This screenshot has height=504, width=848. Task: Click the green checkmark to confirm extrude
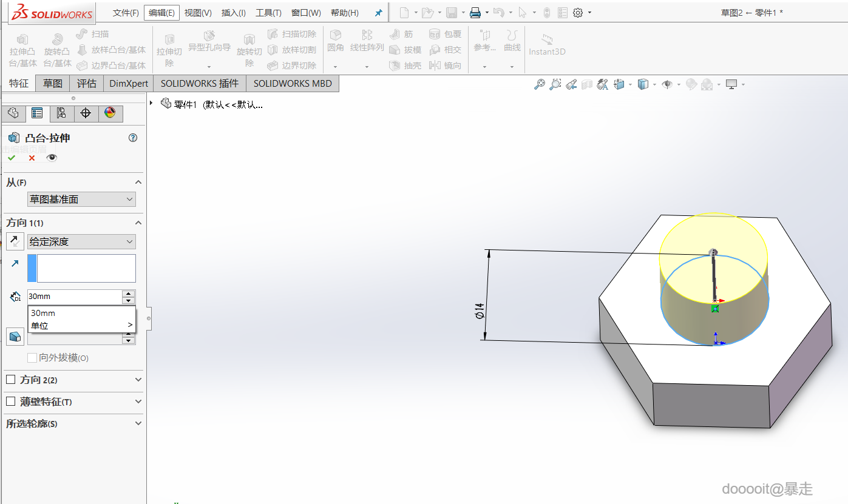coord(12,158)
